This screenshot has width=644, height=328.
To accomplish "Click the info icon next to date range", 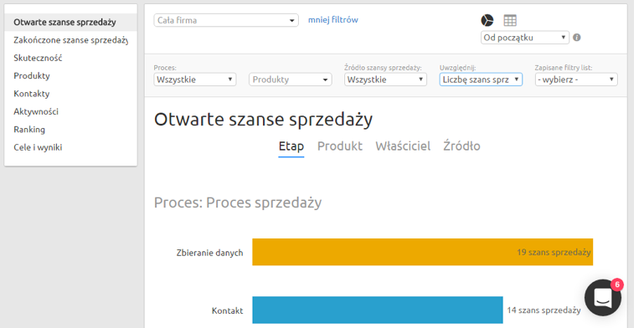I will point(577,38).
